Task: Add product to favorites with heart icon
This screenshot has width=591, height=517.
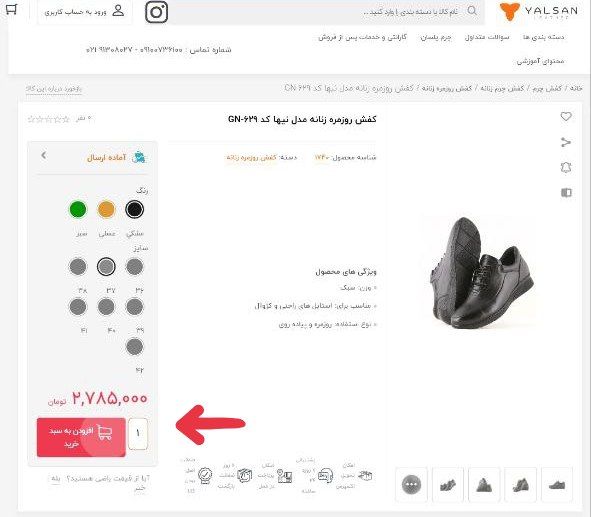Action: click(566, 117)
